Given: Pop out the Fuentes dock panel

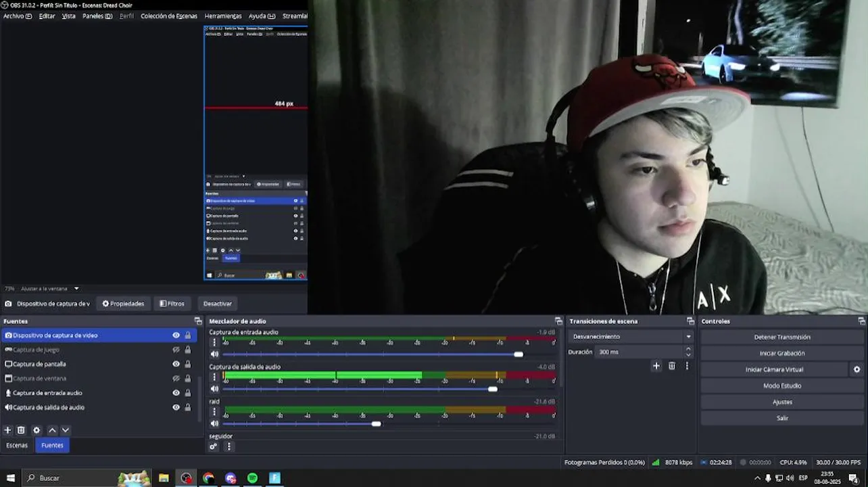Looking at the screenshot, I should point(197,321).
